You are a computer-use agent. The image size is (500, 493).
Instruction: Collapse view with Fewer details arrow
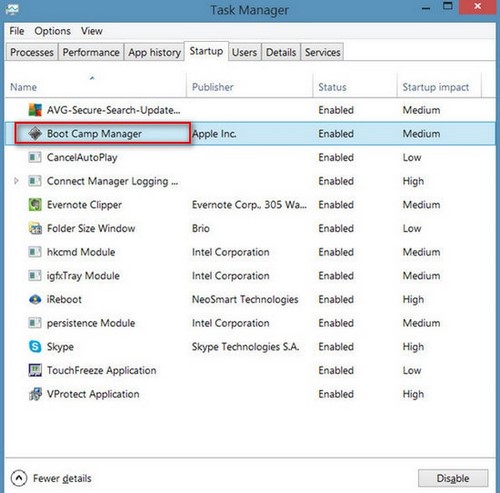tap(19, 478)
